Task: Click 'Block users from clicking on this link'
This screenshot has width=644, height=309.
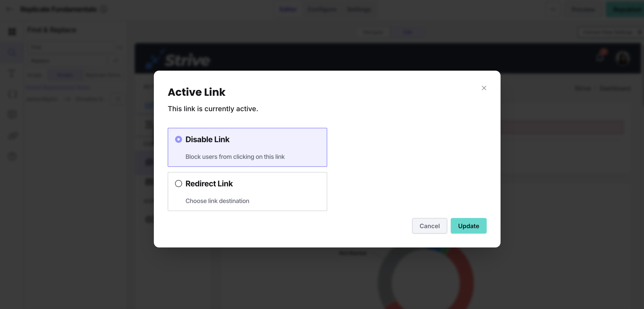Action: click(x=235, y=157)
